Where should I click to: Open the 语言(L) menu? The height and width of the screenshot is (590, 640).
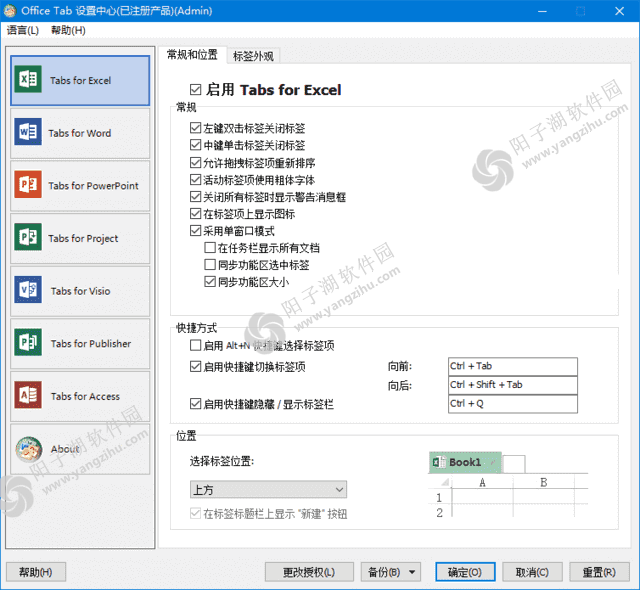coord(23,30)
